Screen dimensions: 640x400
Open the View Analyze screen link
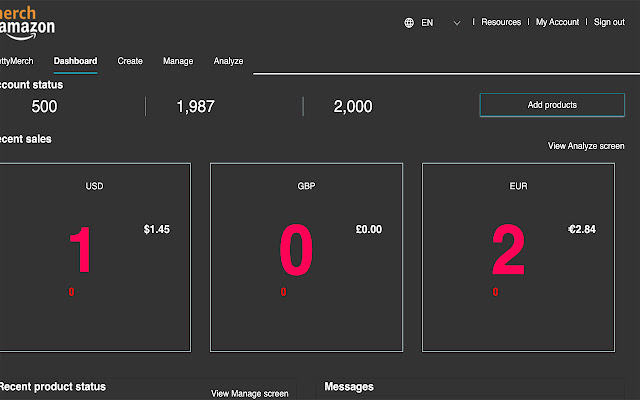click(586, 146)
